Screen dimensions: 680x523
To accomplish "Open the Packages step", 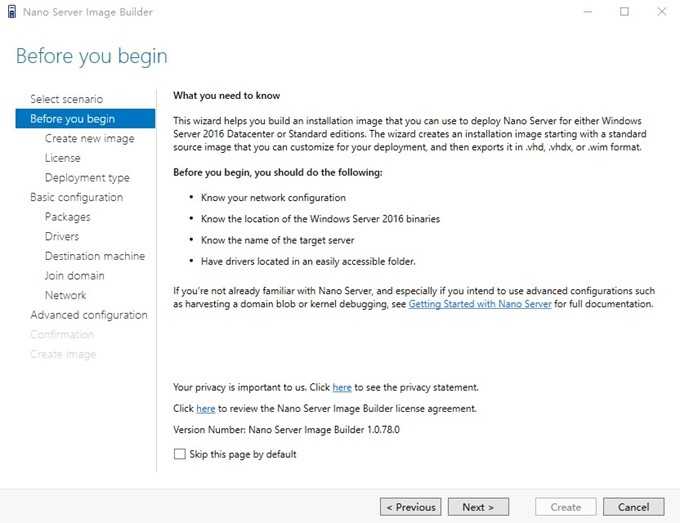I will tap(68, 217).
